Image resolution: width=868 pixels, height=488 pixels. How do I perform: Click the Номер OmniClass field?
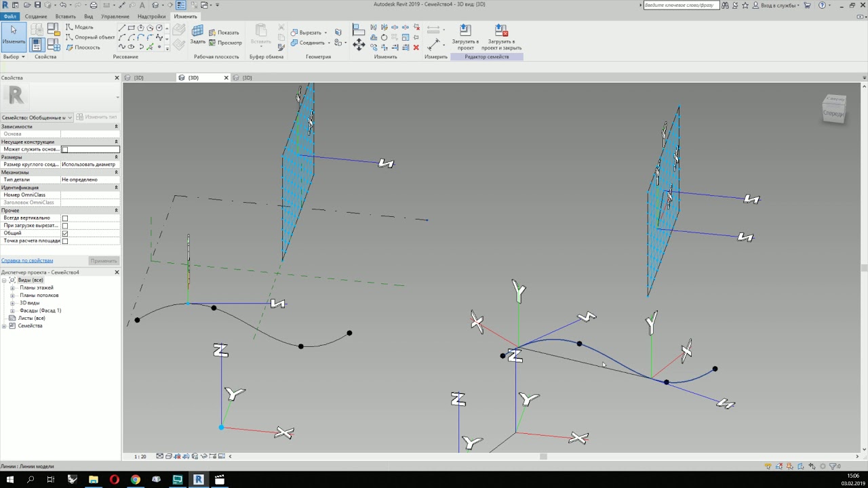coord(90,195)
